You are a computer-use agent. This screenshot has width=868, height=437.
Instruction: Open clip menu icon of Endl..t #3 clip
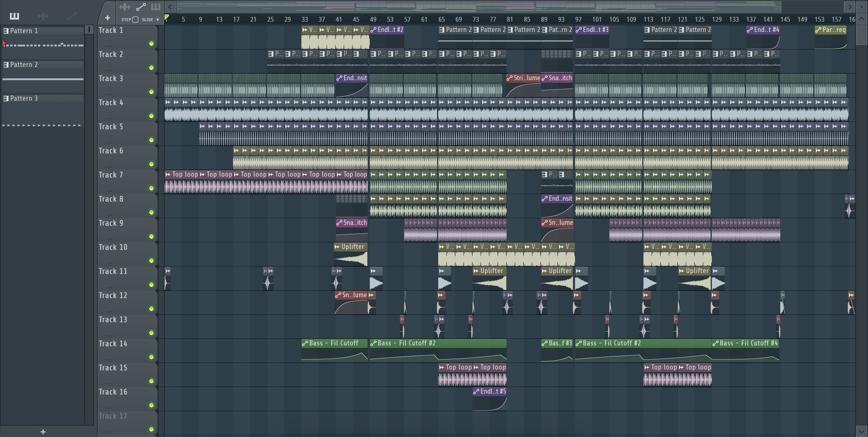tap(579, 30)
